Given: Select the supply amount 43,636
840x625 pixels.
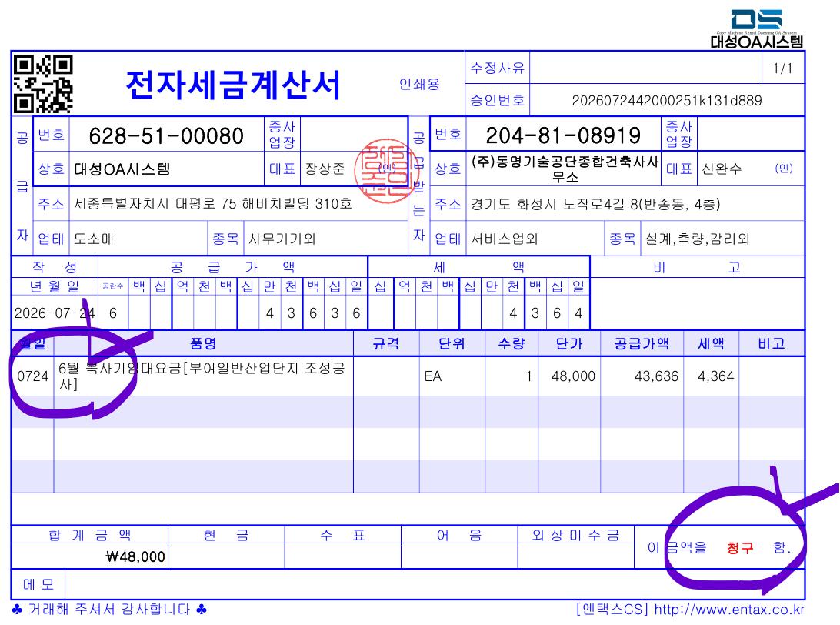Looking at the screenshot, I should (656, 376).
